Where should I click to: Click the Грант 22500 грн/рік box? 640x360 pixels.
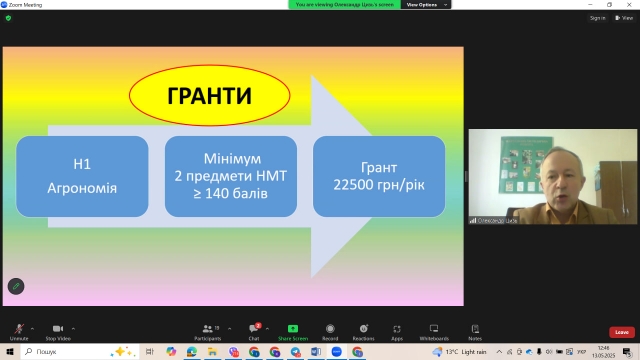pyautogui.click(x=379, y=176)
